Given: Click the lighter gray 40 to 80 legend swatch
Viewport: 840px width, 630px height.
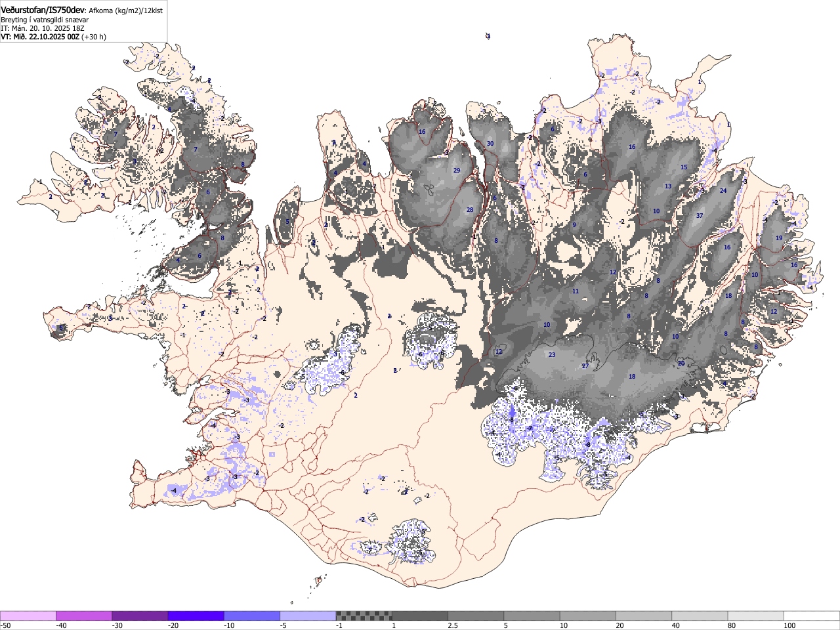Looking at the screenshot, I should pos(700,616).
